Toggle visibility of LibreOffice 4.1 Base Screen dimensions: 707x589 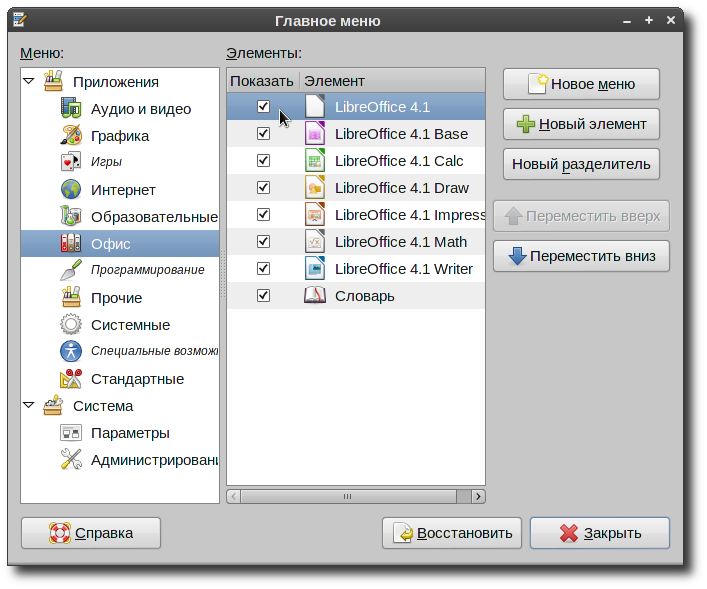263,133
